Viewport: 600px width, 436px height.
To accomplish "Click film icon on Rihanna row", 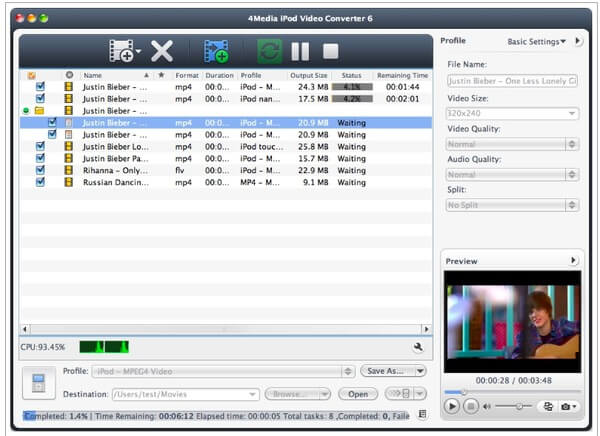I will [x=68, y=170].
